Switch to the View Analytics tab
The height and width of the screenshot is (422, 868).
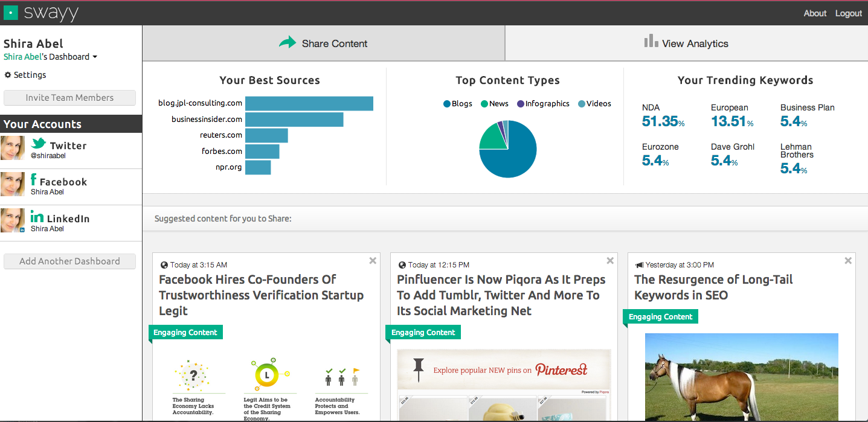coord(686,43)
